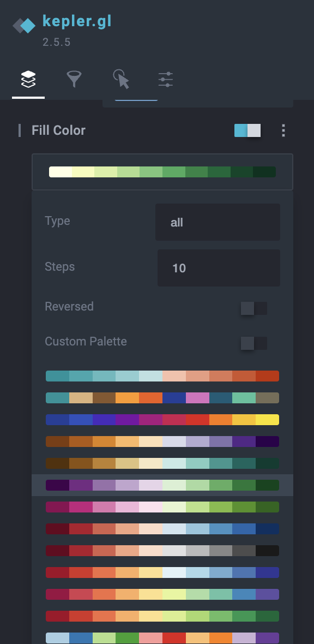Enable the Reversed toggle
The image size is (314, 644).
253,308
